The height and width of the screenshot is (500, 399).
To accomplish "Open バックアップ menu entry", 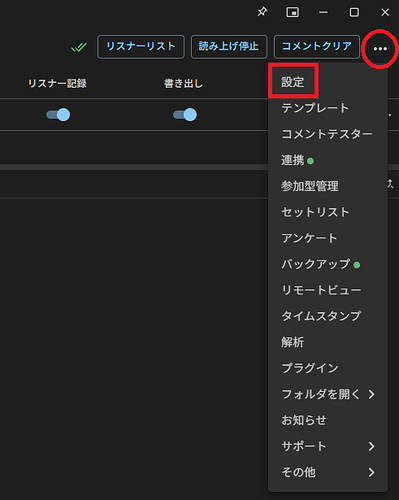I will (x=328, y=264).
